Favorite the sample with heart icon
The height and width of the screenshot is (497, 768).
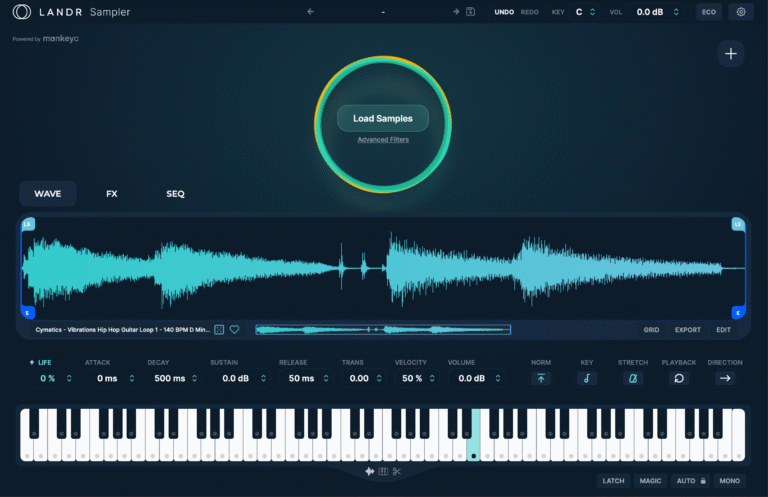(x=235, y=330)
